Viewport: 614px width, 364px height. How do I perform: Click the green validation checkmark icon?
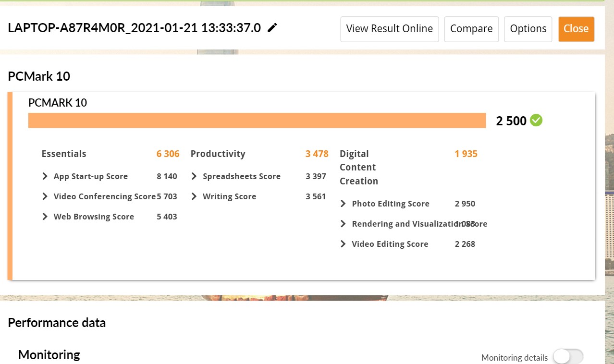pos(536,121)
